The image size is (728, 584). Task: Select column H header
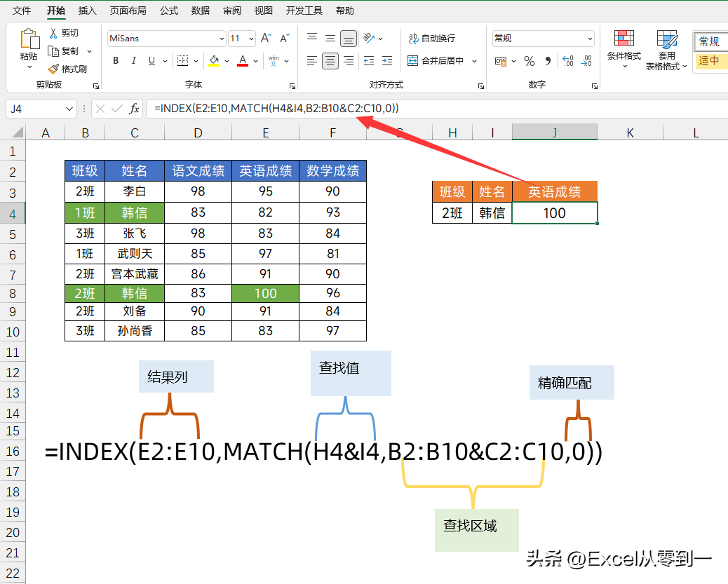[452, 133]
